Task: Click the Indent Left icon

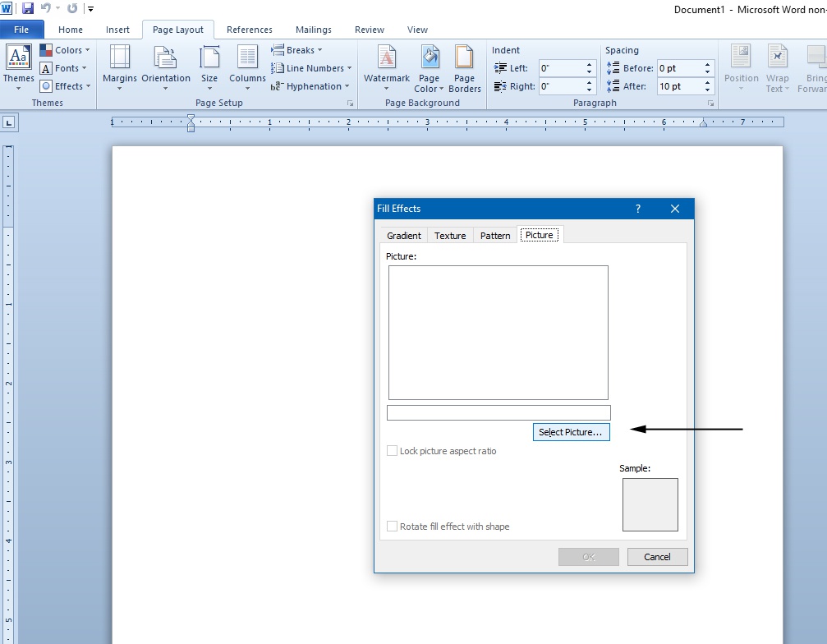Action: tap(500, 68)
